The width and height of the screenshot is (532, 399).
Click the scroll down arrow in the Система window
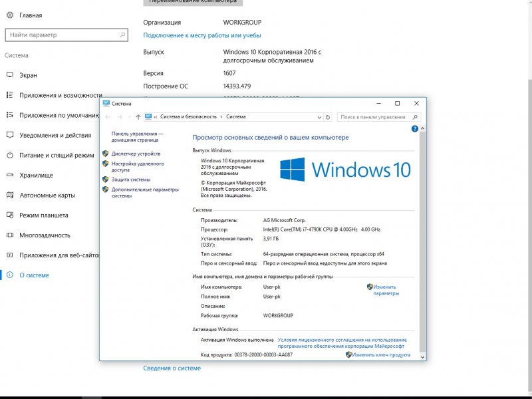422,356
